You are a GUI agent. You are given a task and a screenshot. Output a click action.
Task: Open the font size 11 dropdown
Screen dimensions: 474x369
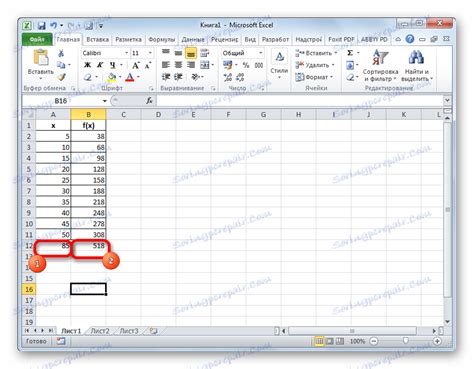point(150,53)
